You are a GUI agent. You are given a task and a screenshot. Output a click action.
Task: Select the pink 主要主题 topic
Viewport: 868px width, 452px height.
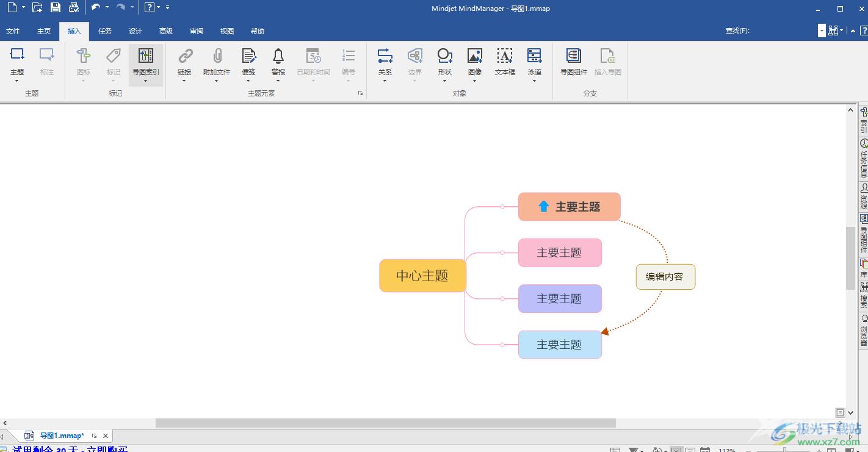[x=560, y=253]
